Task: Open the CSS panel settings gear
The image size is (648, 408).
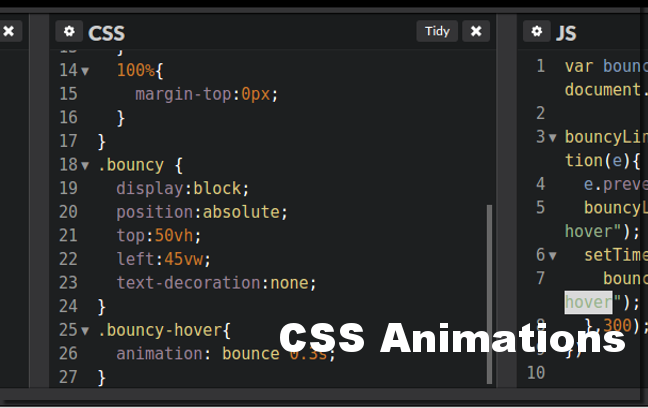Action: click(69, 32)
